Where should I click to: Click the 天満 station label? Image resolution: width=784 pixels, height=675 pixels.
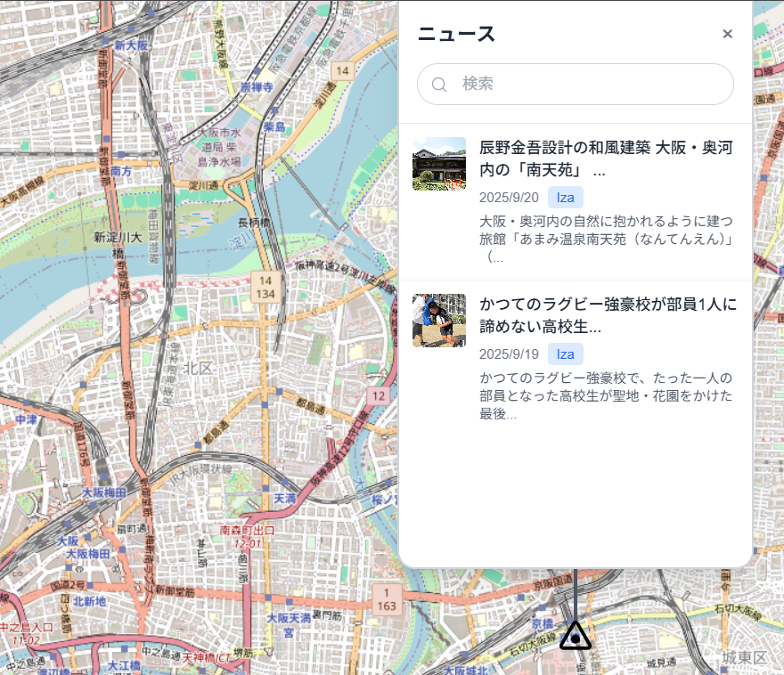click(x=285, y=499)
